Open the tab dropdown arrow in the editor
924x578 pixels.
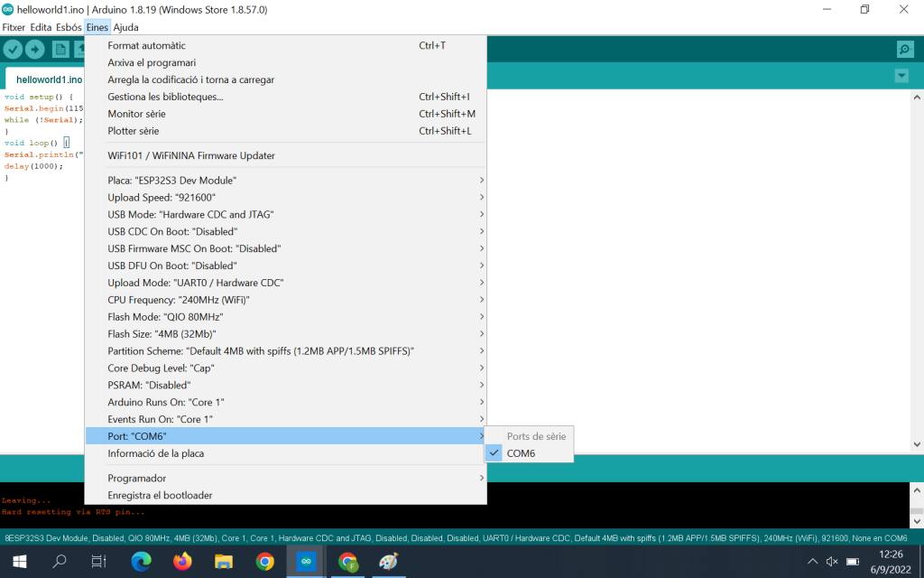coord(901,76)
